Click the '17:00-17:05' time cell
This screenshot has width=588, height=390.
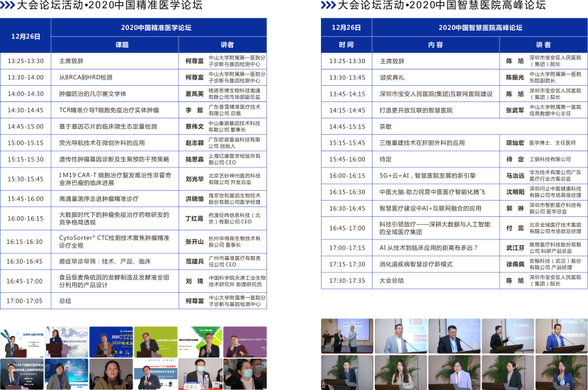pyautogui.click(x=26, y=301)
